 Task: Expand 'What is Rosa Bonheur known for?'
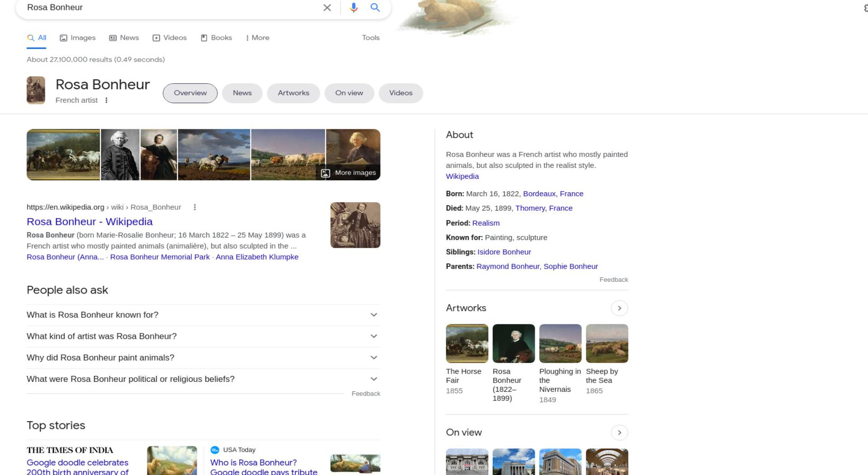click(x=203, y=315)
